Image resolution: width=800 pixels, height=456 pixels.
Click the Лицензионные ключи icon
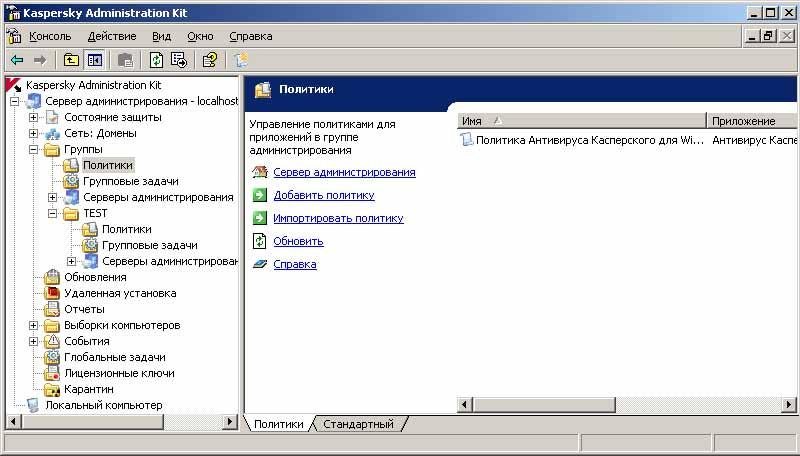[x=52, y=373]
